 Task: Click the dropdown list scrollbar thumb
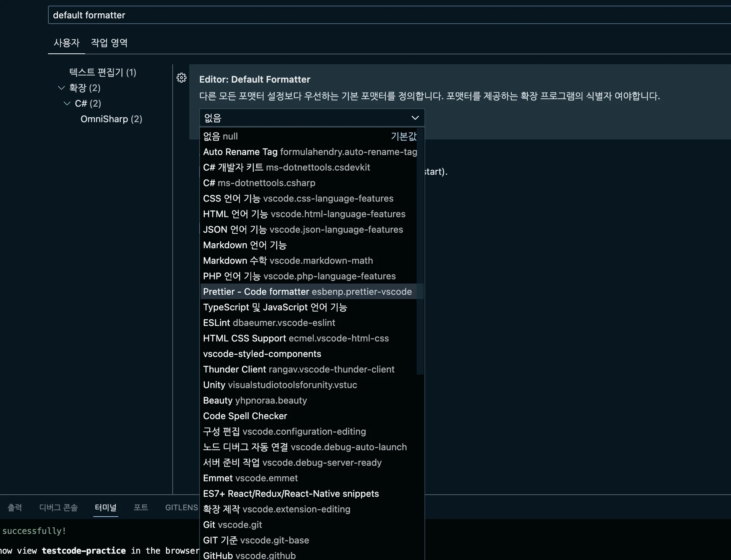point(420,251)
